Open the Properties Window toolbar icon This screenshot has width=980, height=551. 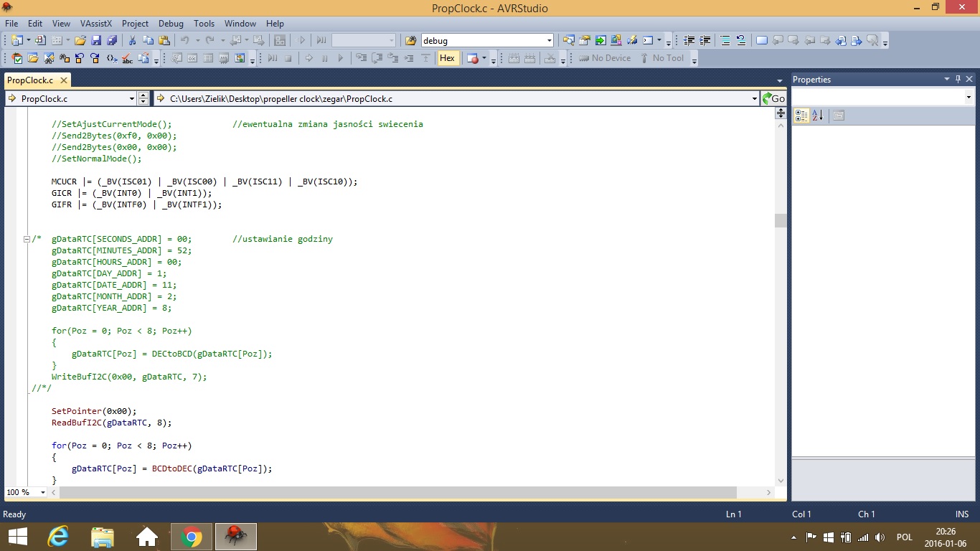coord(584,40)
